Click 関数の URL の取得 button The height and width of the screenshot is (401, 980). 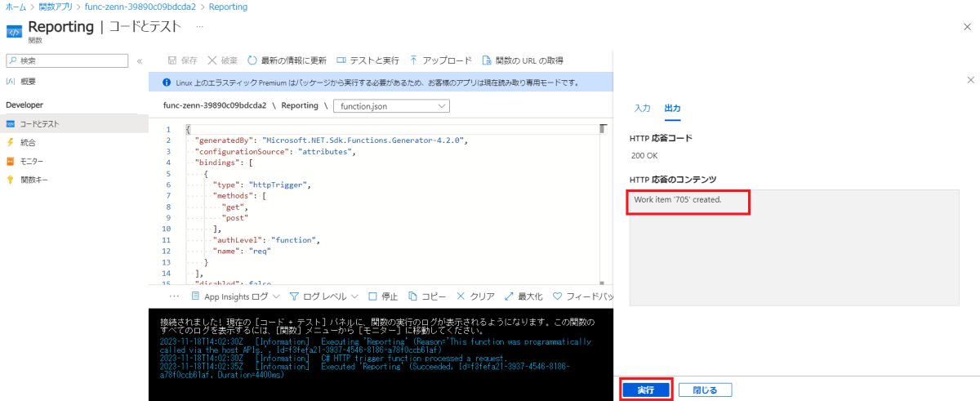tap(523, 60)
